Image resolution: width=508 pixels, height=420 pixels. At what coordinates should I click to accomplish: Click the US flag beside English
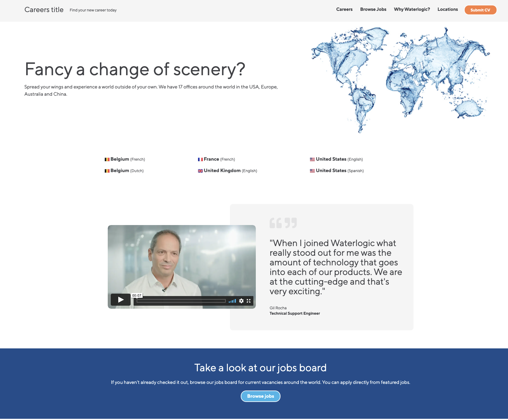click(312, 159)
